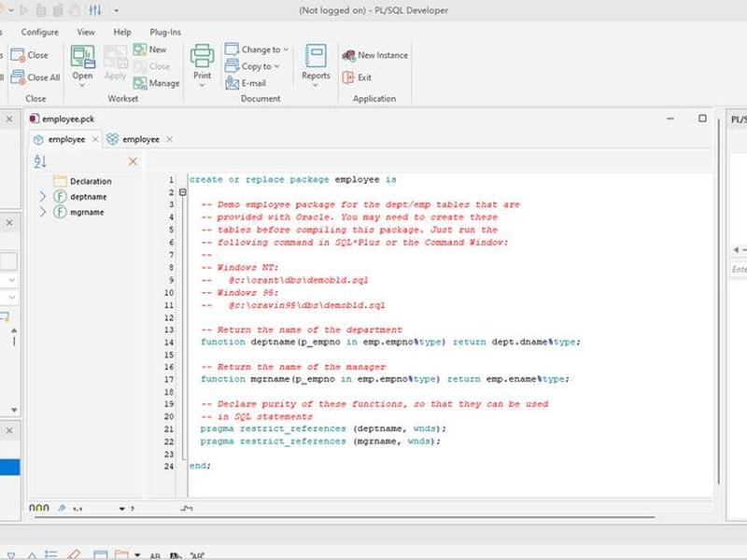Close the first employee tab
747x560 pixels.
click(95, 139)
